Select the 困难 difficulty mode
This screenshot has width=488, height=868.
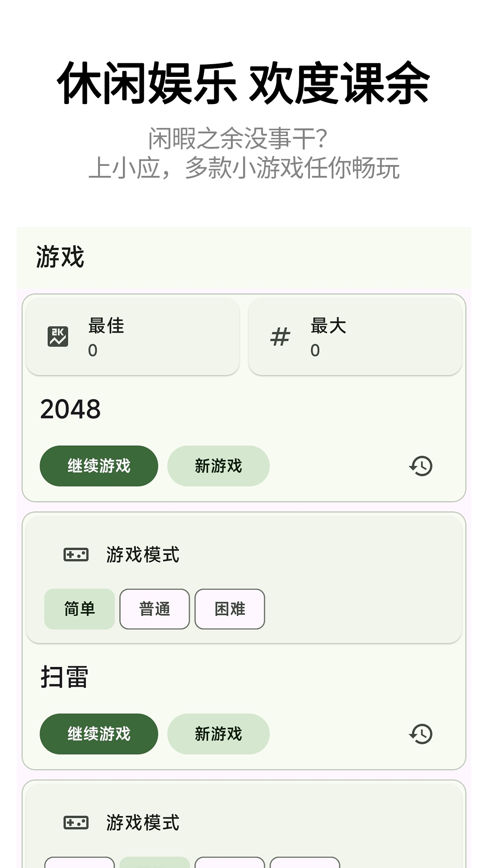point(230,609)
